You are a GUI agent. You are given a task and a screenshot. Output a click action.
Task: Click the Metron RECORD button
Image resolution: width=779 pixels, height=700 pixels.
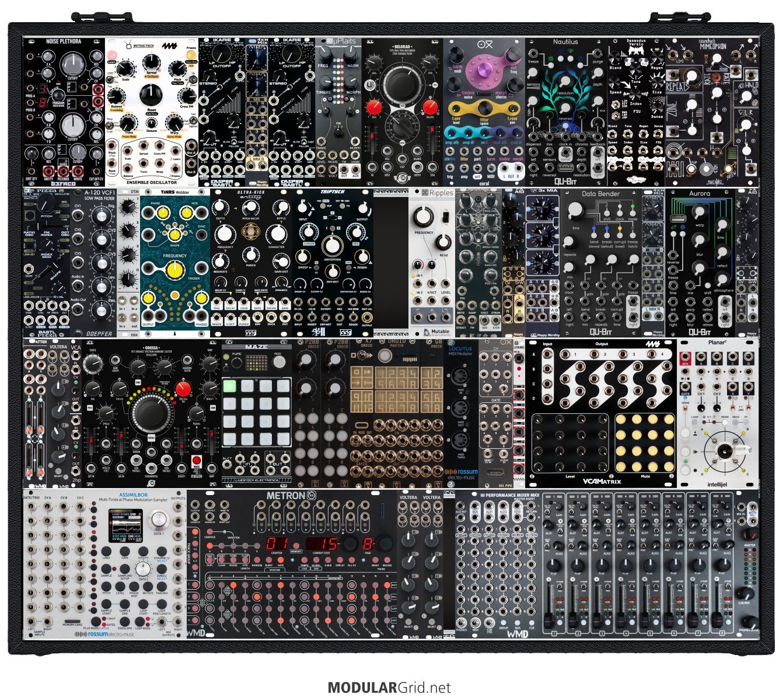pos(386,560)
